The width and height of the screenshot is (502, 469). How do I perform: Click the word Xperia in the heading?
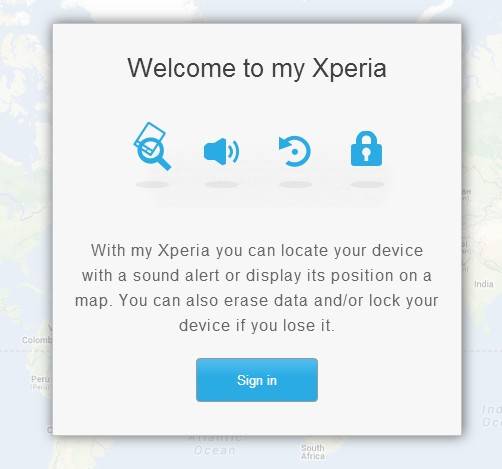[x=349, y=68]
